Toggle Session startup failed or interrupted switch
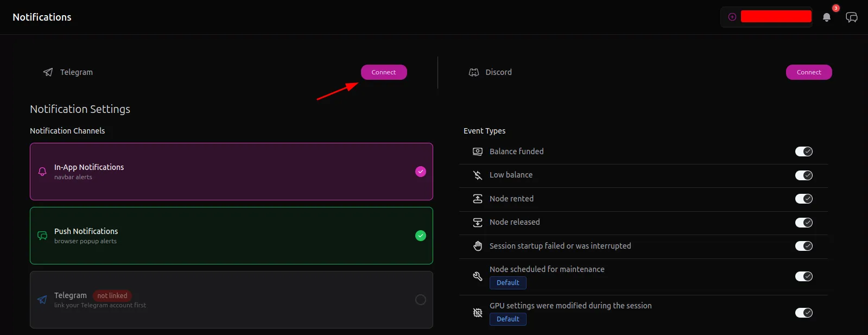 804,246
